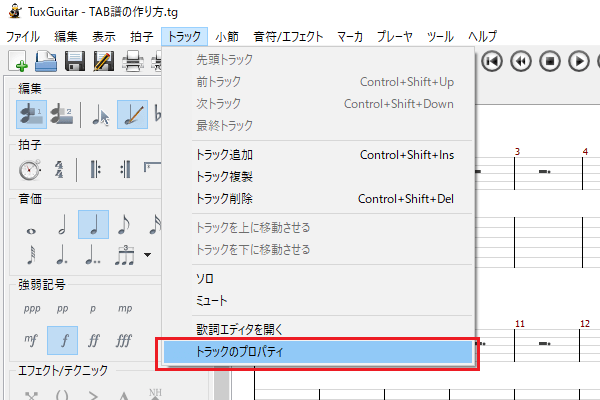Jump to first measure with skip-back button
Viewport: 600px width, 400px height.
coord(492,61)
